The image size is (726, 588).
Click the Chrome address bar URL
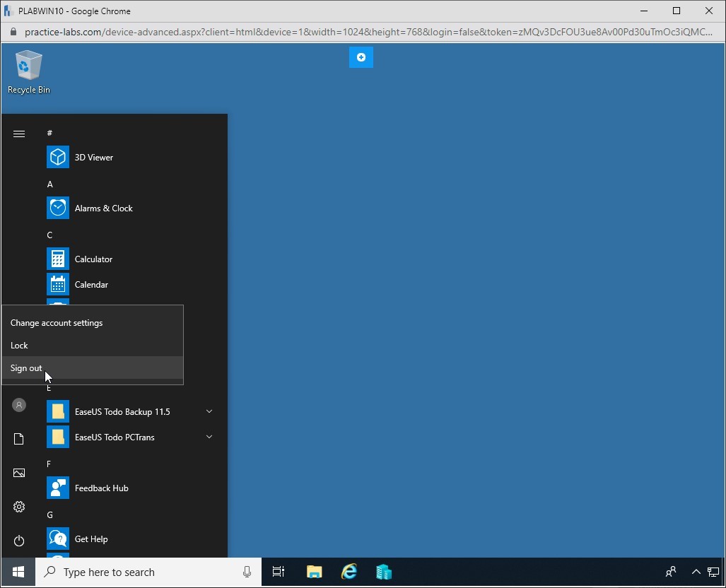pyautogui.click(x=368, y=32)
